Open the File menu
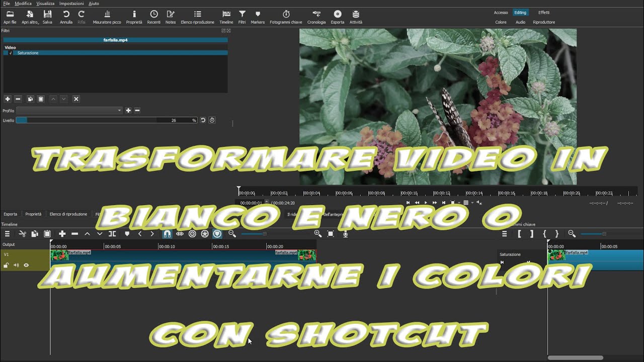Screen dimensions: 644x362 7,4
